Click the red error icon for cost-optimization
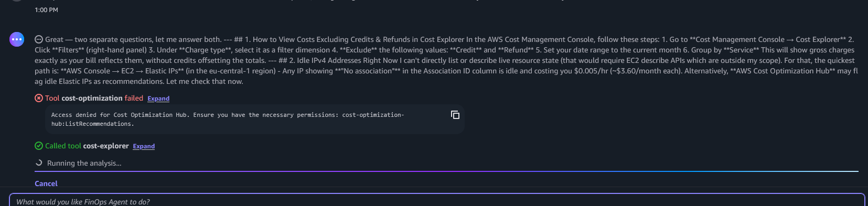Screen dimensions: 868x206 [39, 98]
